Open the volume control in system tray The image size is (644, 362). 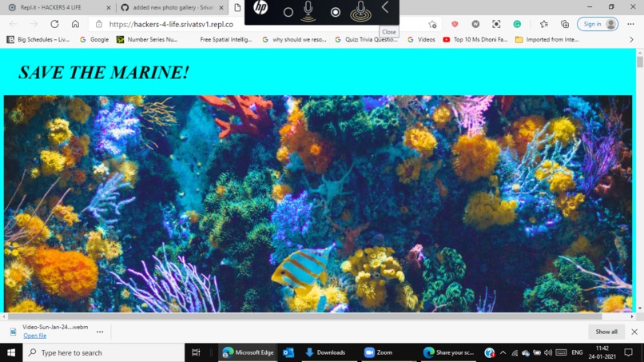[548, 352]
